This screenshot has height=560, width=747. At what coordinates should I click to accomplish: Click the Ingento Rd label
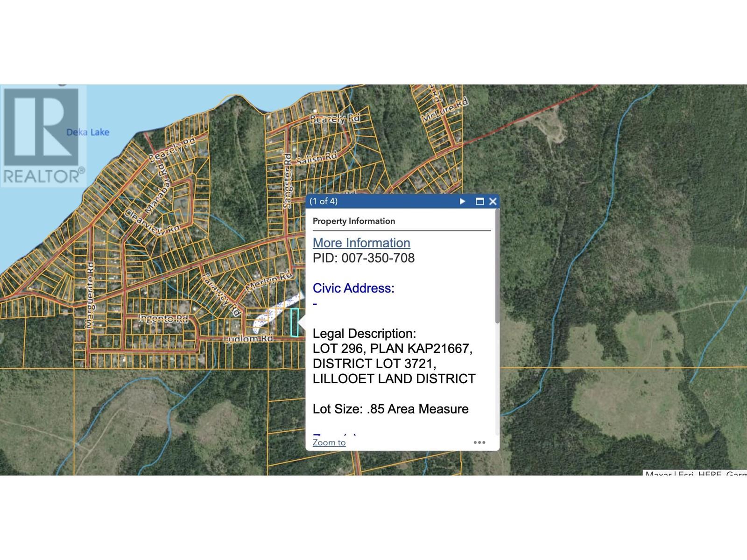point(163,318)
